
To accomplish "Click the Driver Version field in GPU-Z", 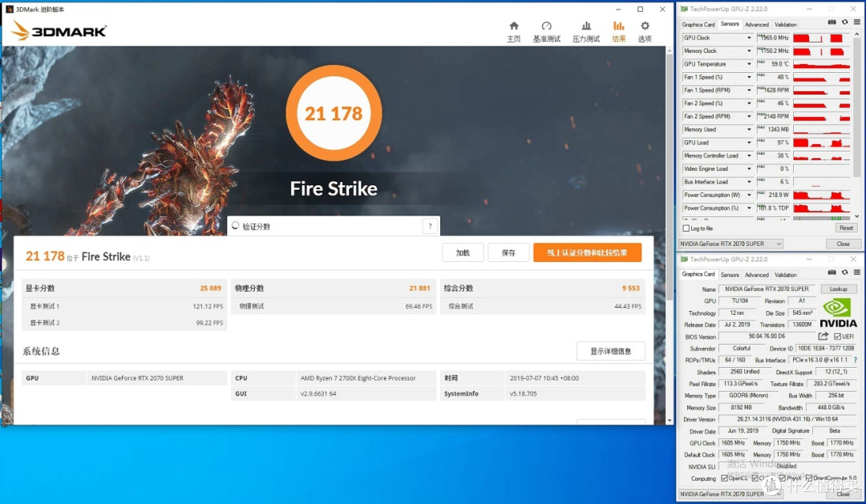I will tap(787, 419).
